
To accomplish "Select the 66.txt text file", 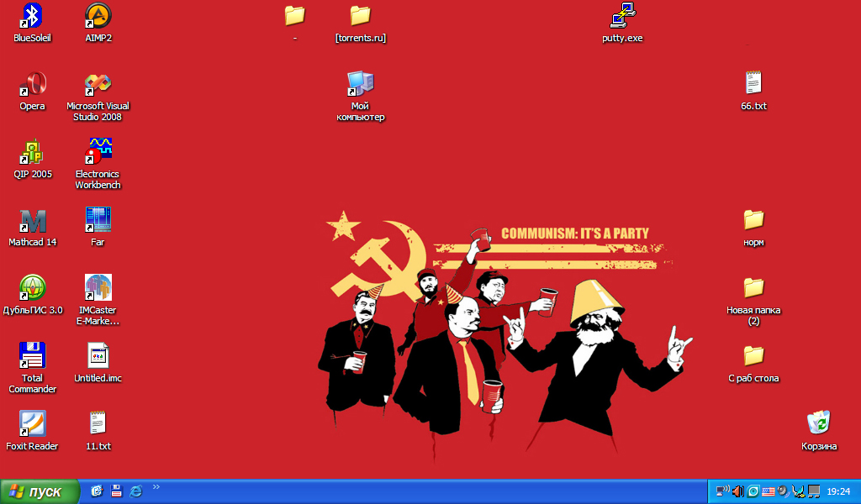I will pos(753,84).
